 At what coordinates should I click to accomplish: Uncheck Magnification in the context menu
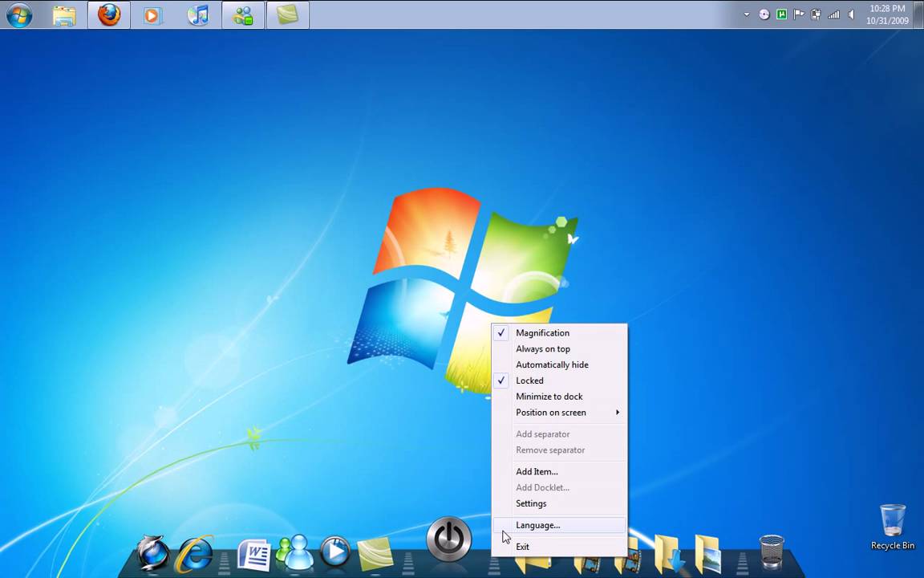560,332
